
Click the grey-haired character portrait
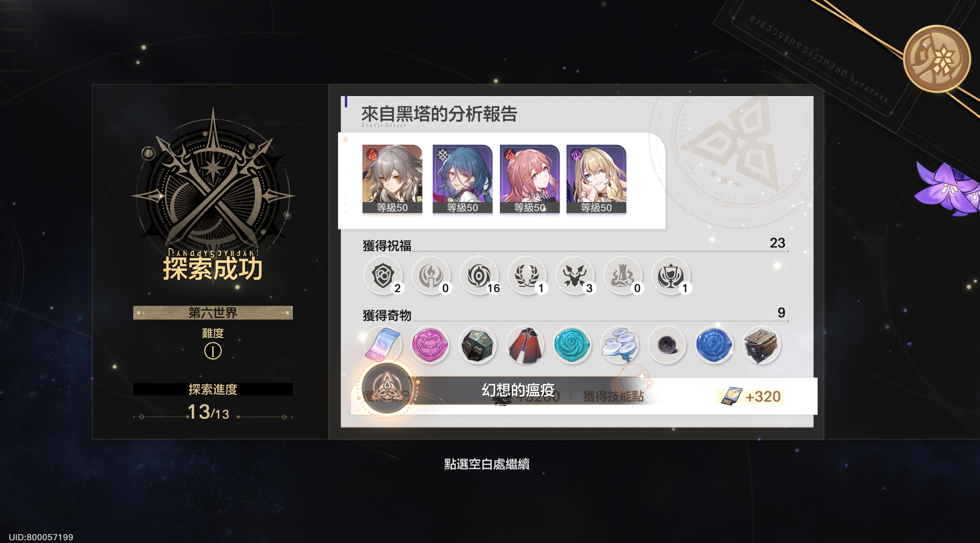(x=392, y=179)
